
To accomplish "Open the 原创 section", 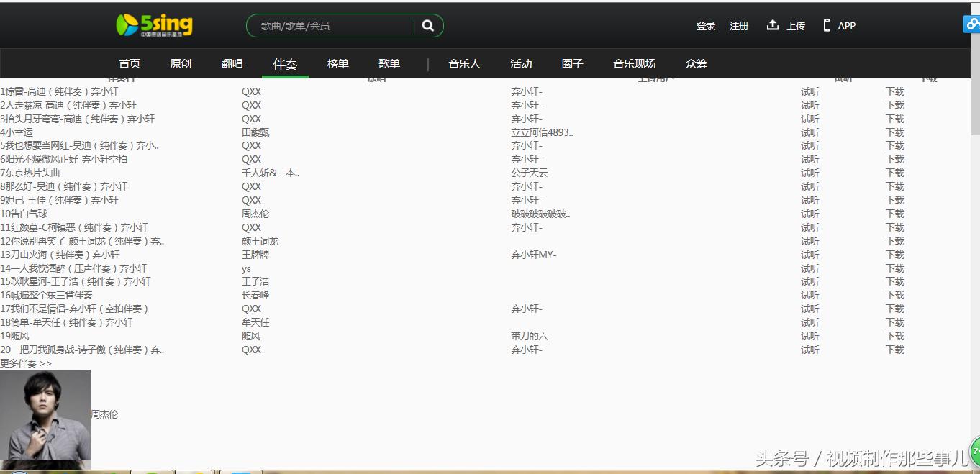I will click(181, 63).
